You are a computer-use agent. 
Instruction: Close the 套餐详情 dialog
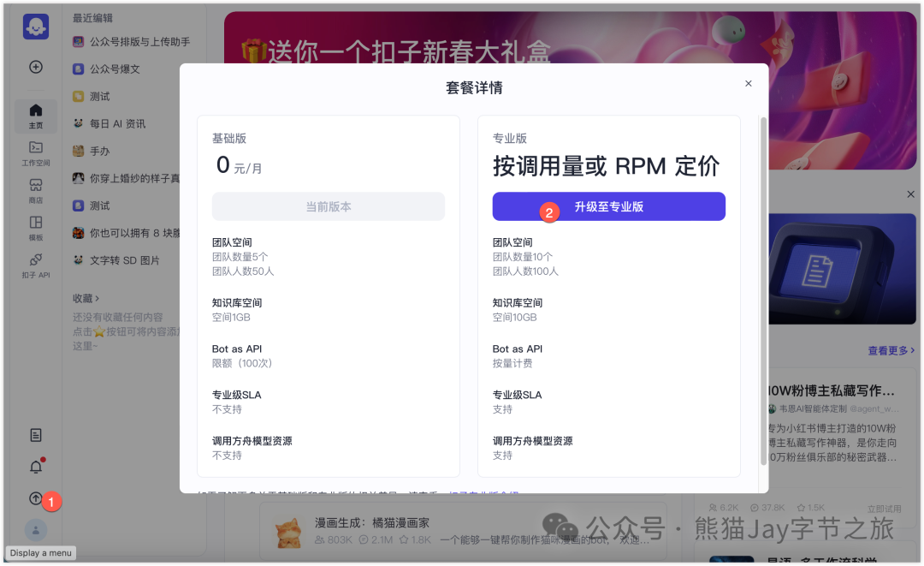coord(749,83)
